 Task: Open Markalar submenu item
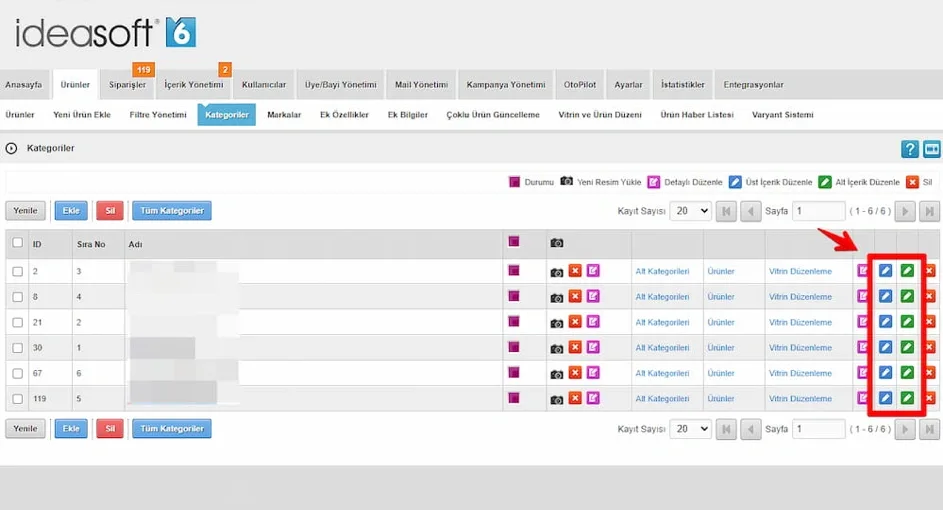click(284, 114)
